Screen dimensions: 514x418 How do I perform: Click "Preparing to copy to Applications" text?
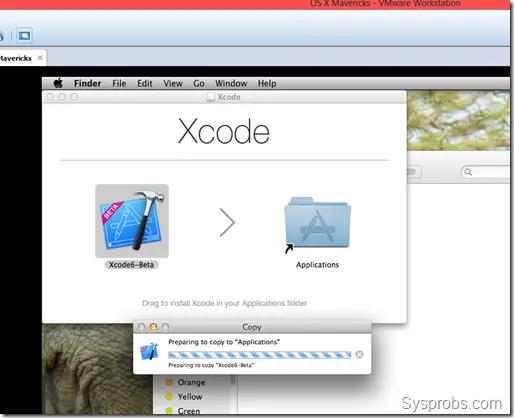[x=224, y=342]
